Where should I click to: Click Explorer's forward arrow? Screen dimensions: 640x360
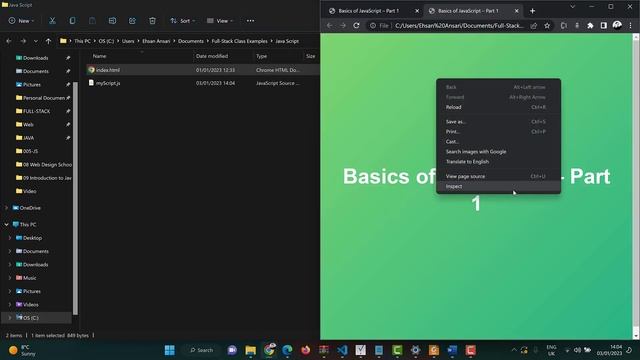pos(23,41)
